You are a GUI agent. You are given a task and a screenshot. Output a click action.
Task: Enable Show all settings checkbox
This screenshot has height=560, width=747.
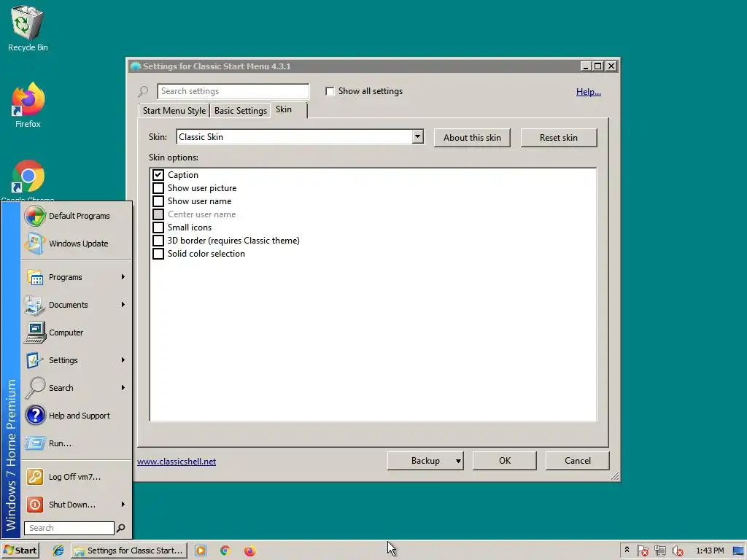tap(330, 91)
